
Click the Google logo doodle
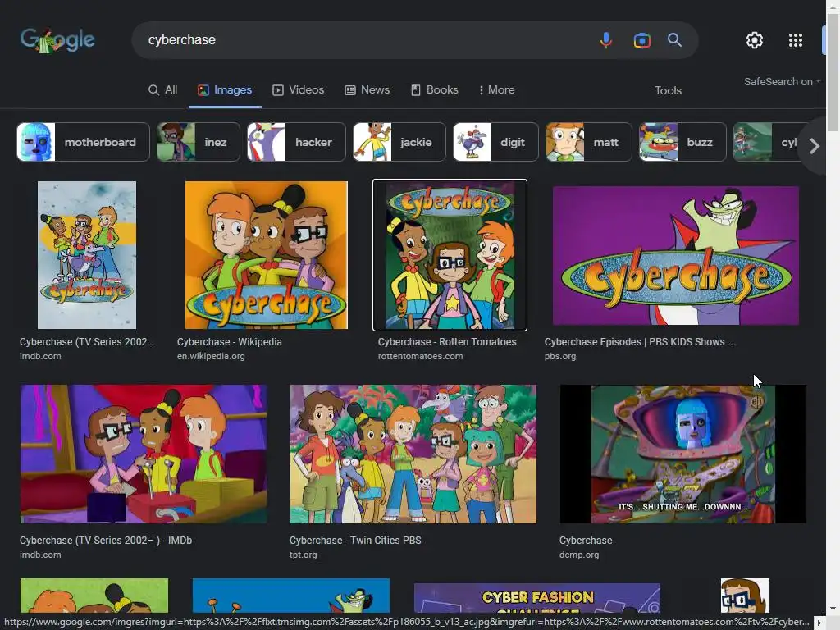coord(57,40)
